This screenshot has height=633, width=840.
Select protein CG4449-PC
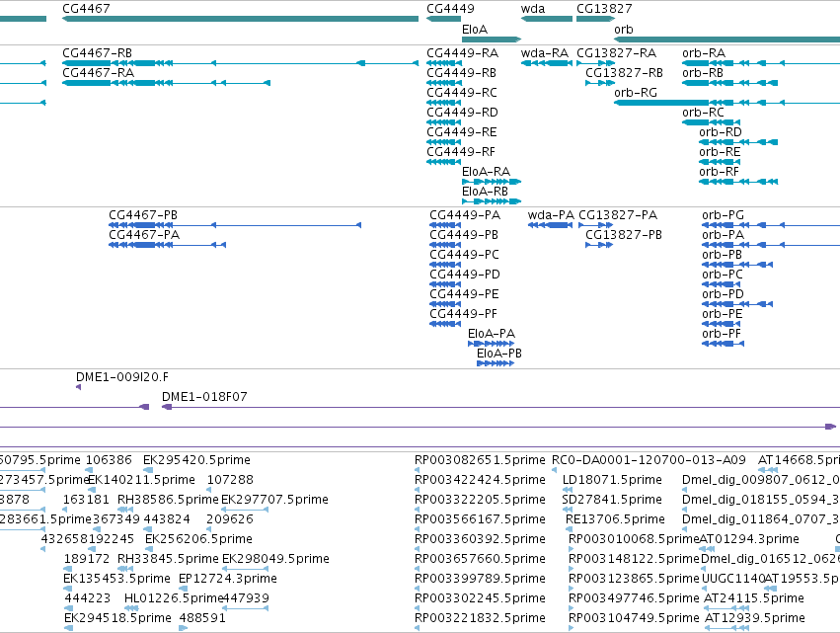(445, 265)
